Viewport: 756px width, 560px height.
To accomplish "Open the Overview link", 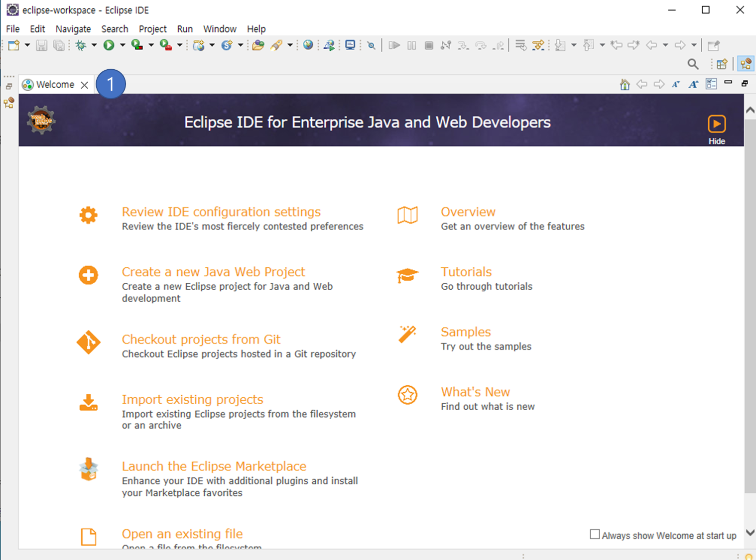I will pyautogui.click(x=468, y=212).
